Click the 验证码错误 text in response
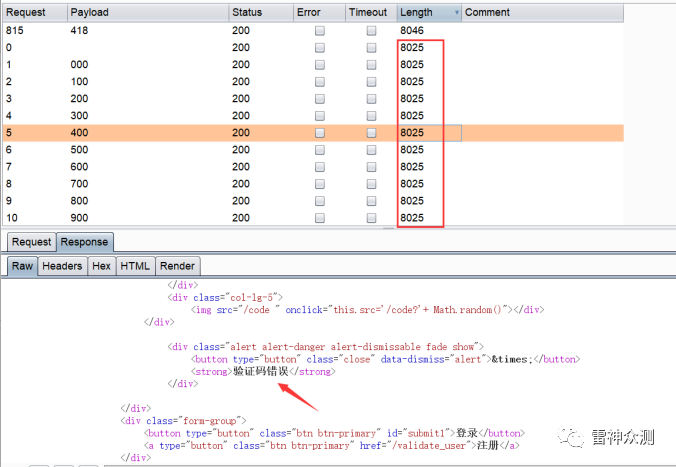Viewport: 676px width, 467px height. [260, 371]
